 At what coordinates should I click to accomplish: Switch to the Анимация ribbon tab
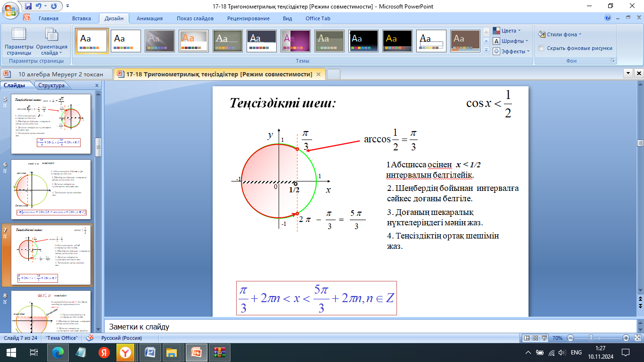pos(149,18)
